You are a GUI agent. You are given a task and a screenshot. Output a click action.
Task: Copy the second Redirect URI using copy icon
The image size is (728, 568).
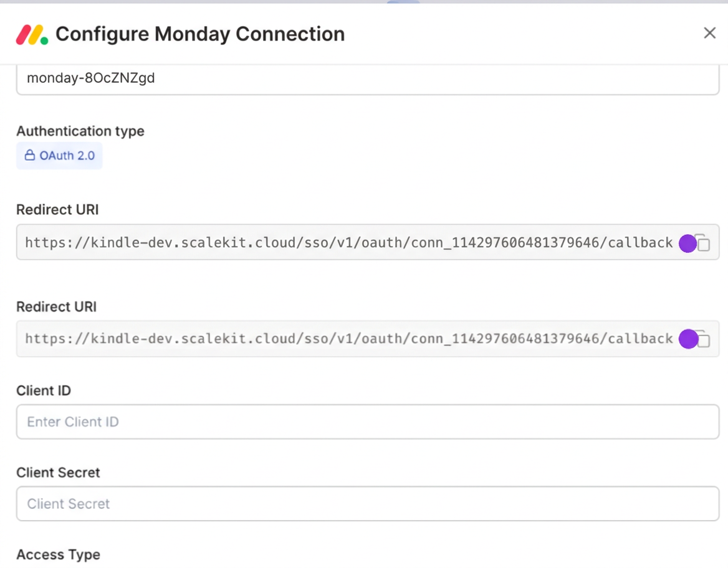(x=703, y=339)
